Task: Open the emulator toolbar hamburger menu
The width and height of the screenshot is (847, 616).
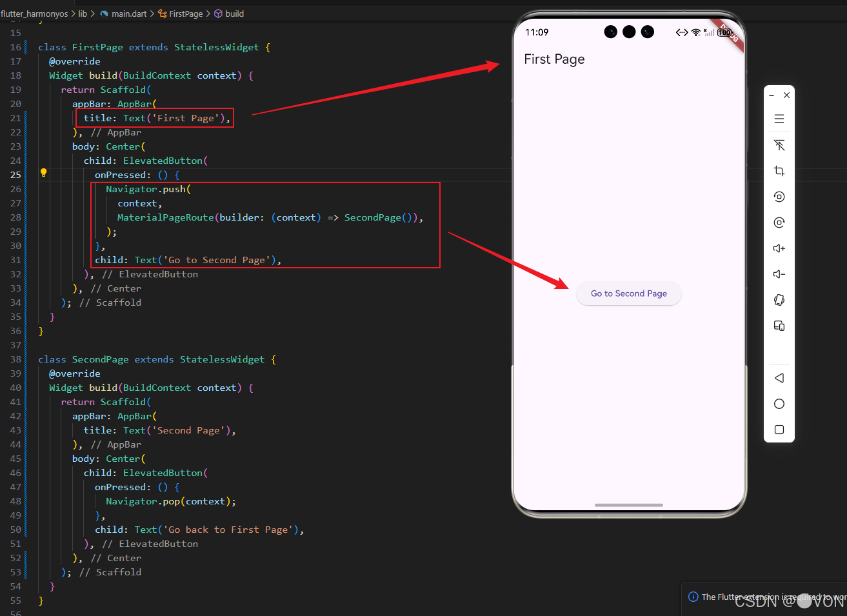Action: coord(779,119)
